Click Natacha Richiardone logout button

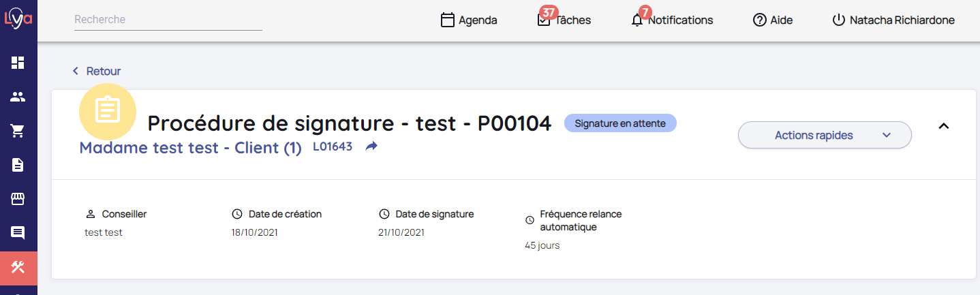(893, 20)
